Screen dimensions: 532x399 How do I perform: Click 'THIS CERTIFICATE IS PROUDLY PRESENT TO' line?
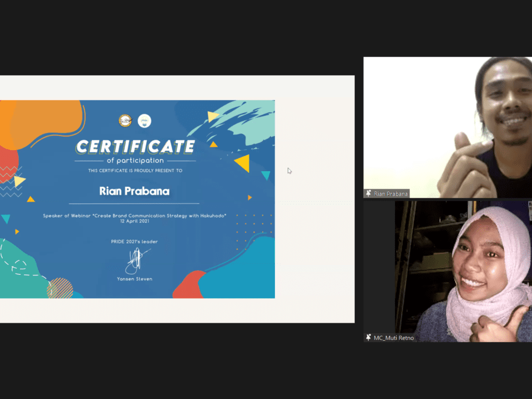135,171
